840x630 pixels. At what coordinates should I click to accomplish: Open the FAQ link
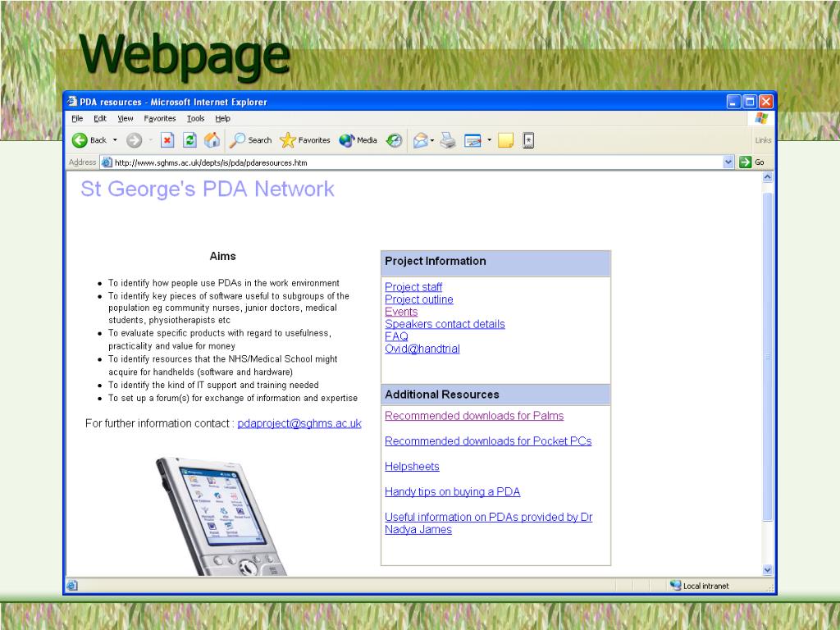click(396, 336)
